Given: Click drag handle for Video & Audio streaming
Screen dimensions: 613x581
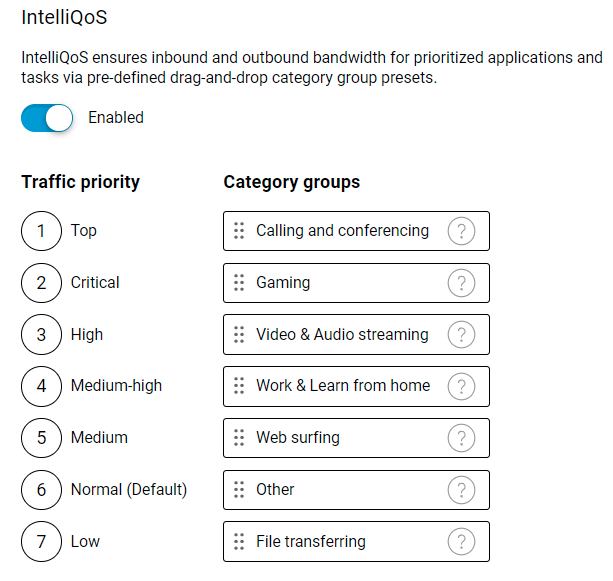Looking at the screenshot, I should (239, 335).
